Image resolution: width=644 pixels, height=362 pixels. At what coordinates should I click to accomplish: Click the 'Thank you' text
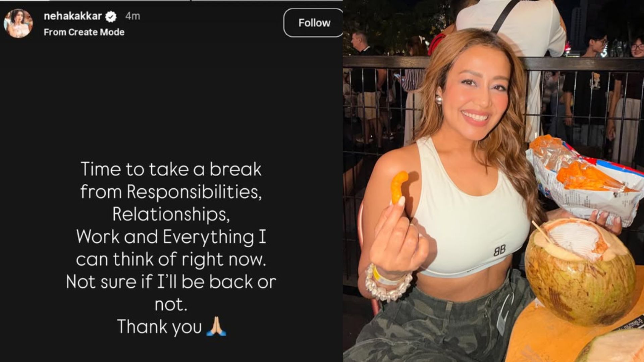click(x=159, y=327)
